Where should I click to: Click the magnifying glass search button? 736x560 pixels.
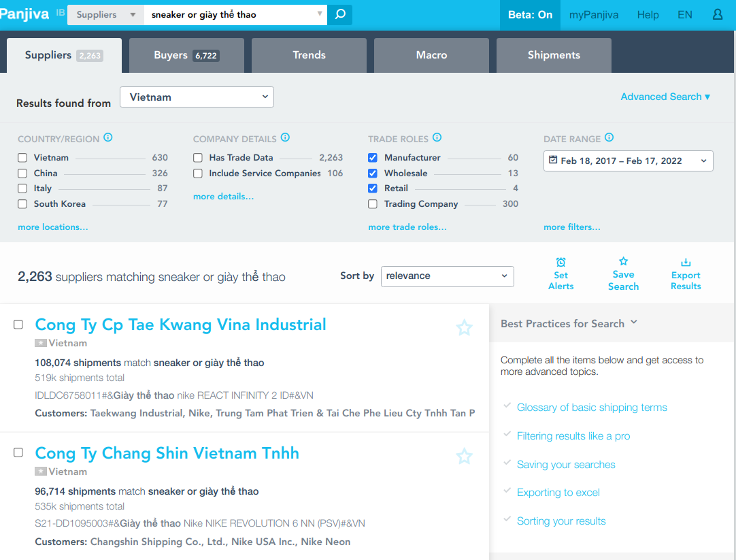[x=340, y=14]
